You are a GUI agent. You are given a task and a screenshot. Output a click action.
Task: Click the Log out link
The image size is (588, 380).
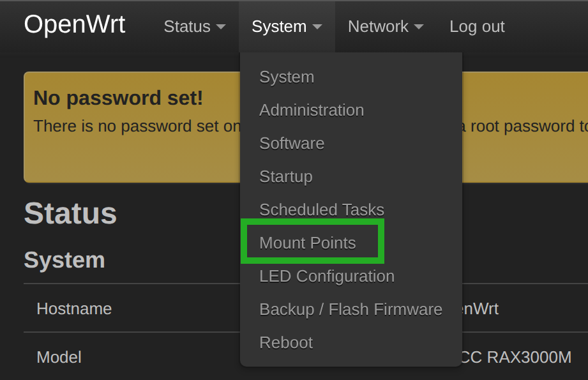tap(477, 27)
